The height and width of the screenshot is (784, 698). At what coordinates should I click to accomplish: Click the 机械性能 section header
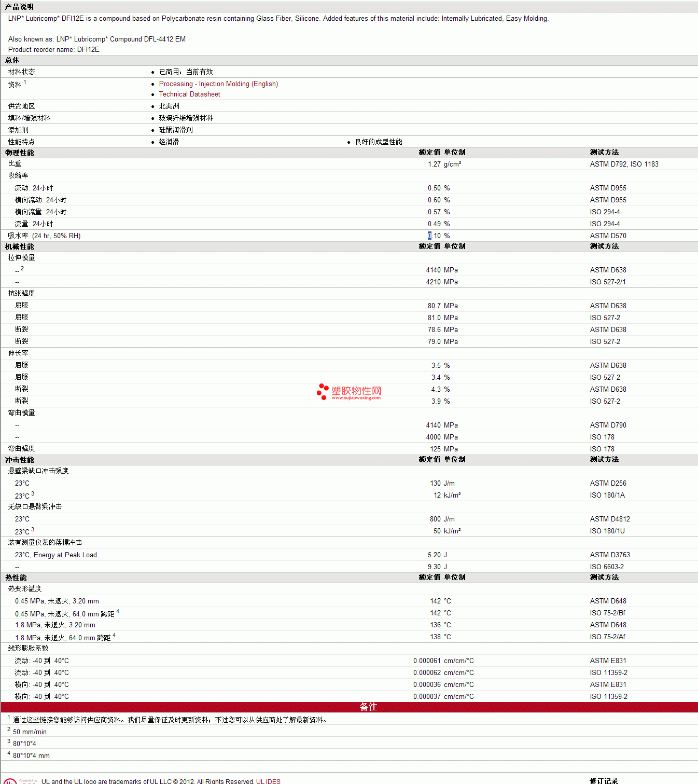pyautogui.click(x=19, y=246)
